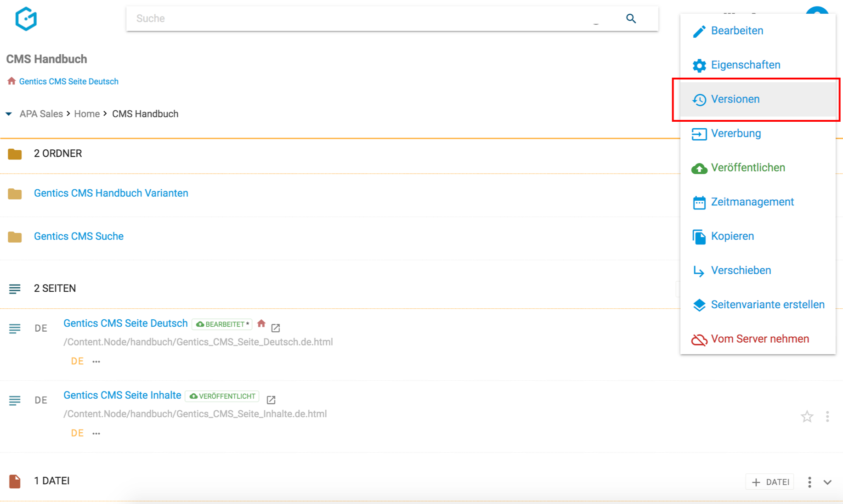
Task: Collapse the DATEI section chevron
Action: point(827,482)
